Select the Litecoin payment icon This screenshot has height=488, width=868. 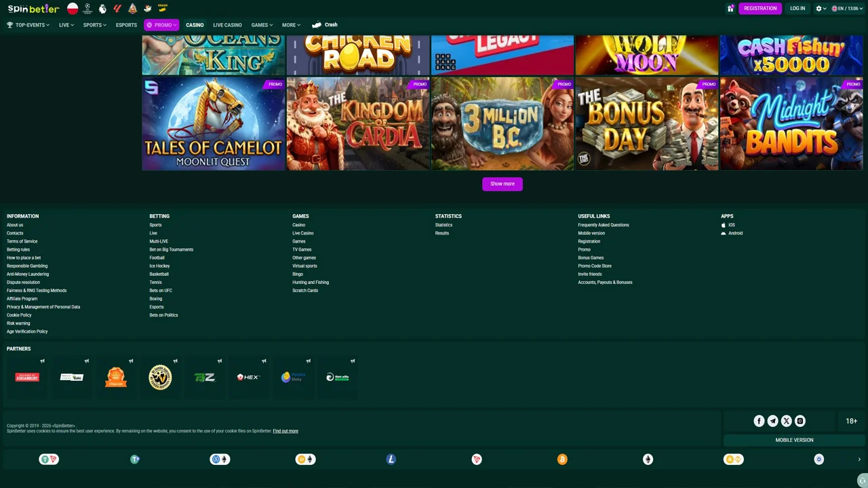tap(391, 460)
